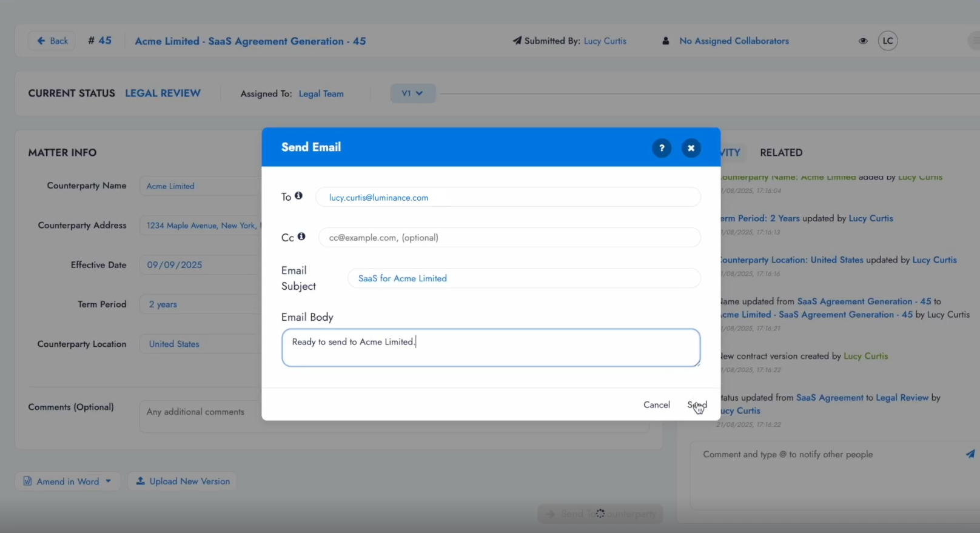Click Upload New Version button
980x533 pixels.
[x=183, y=481]
